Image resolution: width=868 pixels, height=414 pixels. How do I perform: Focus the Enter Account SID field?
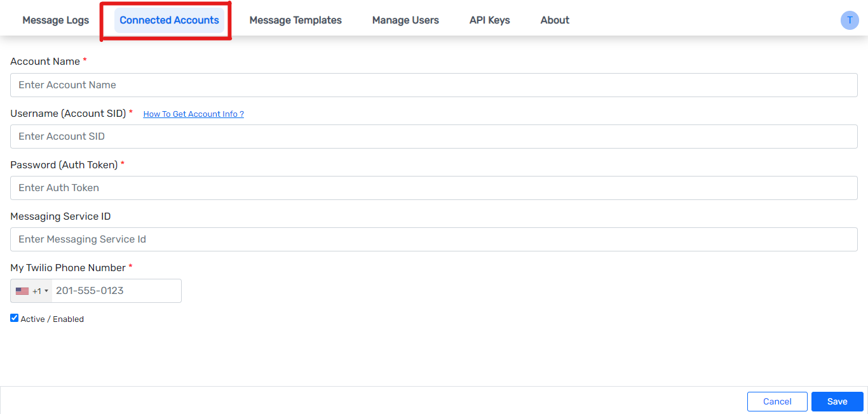(x=434, y=137)
